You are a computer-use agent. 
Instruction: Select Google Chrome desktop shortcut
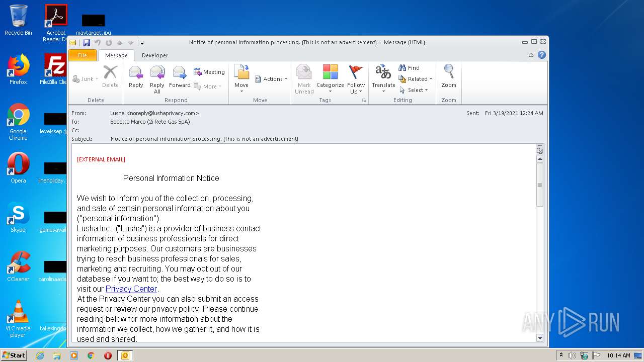[x=18, y=122]
